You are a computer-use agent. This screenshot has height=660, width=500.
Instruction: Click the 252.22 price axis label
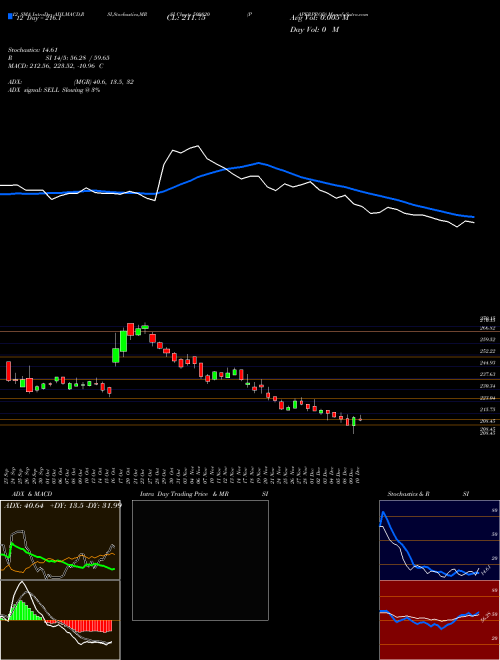(489, 351)
